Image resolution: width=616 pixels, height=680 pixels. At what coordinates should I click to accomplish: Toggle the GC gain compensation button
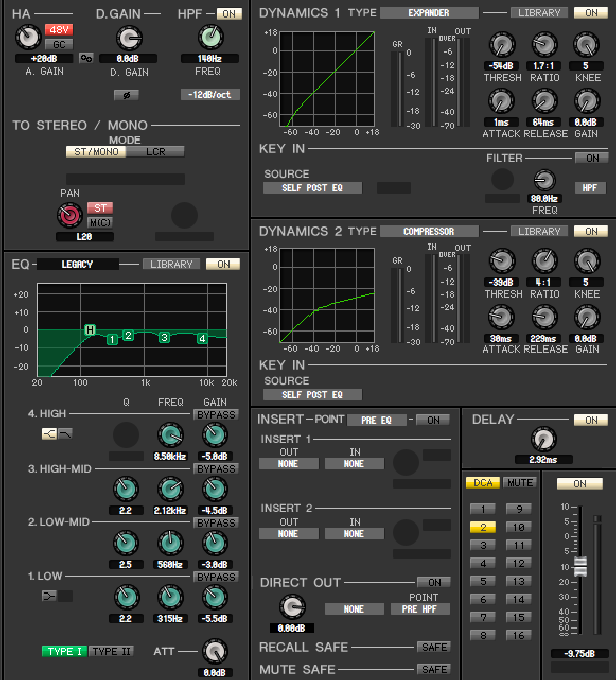59,45
